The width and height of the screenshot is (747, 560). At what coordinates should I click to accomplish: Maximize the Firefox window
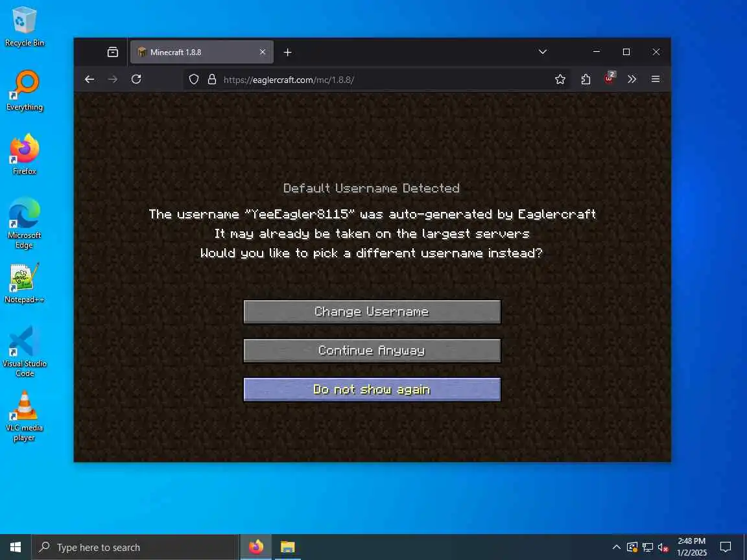click(x=626, y=52)
